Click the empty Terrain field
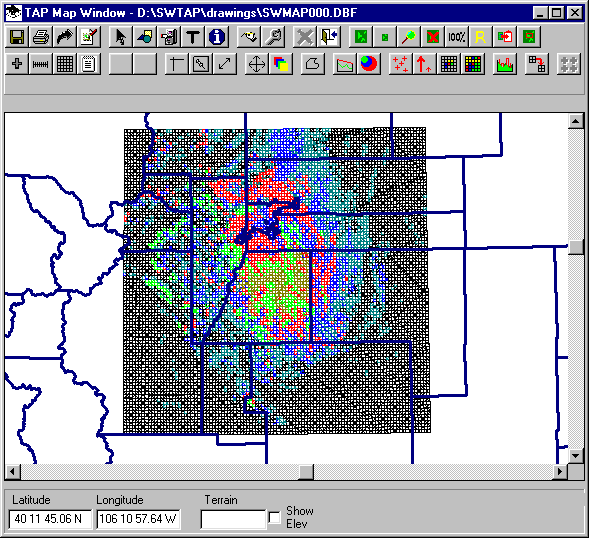 [x=233, y=519]
